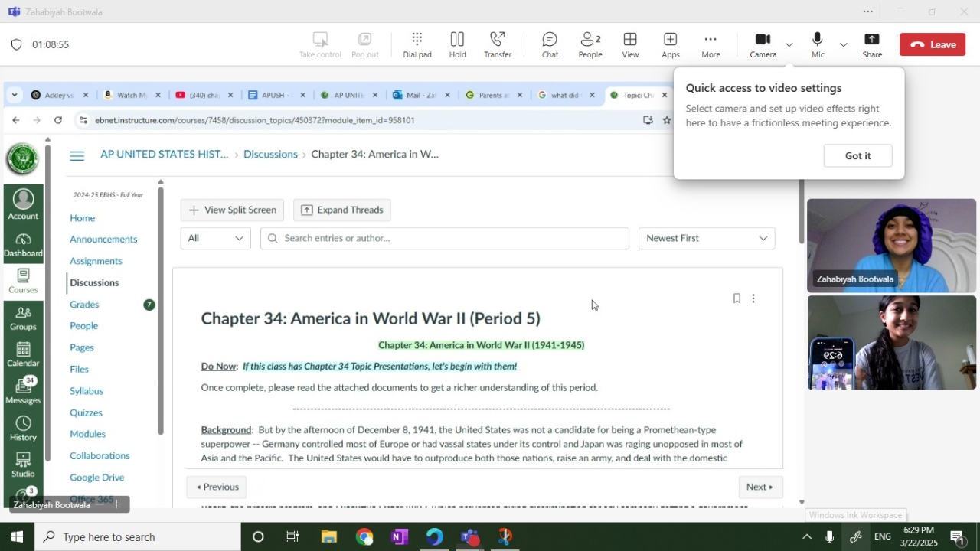This screenshot has height=551, width=980.
Task: Open the Google Drive course link
Action: pyautogui.click(x=96, y=478)
